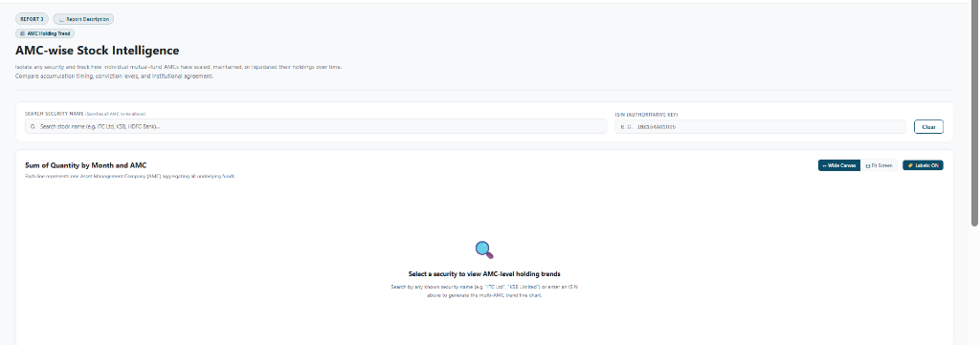The height and width of the screenshot is (345, 980).
Task: Click the page vertical scrollbar
Action: (974, 113)
